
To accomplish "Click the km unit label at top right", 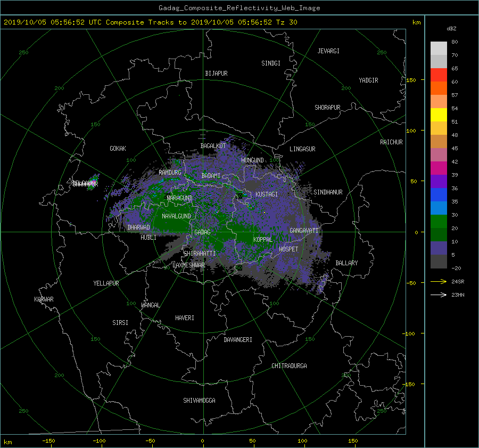I will 416,22.
